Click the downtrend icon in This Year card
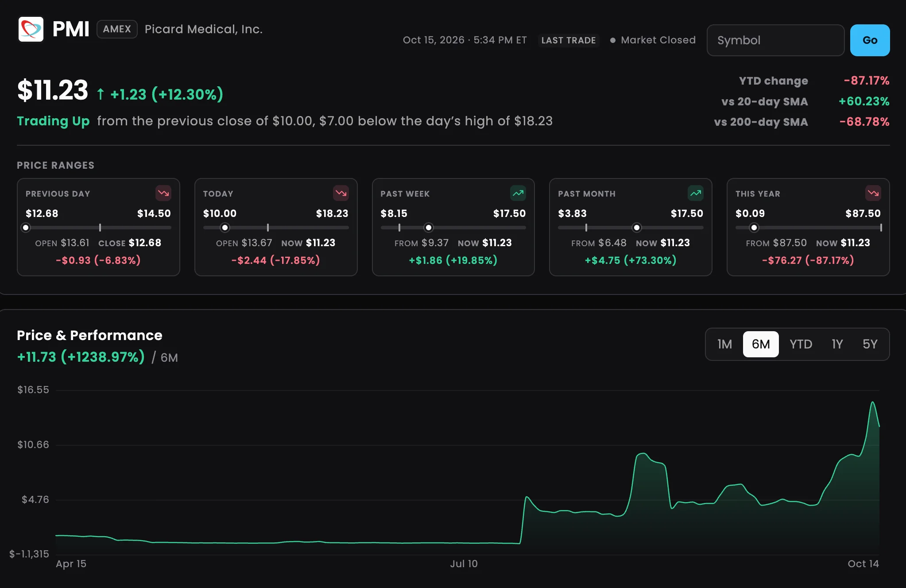The height and width of the screenshot is (588, 906). [873, 193]
